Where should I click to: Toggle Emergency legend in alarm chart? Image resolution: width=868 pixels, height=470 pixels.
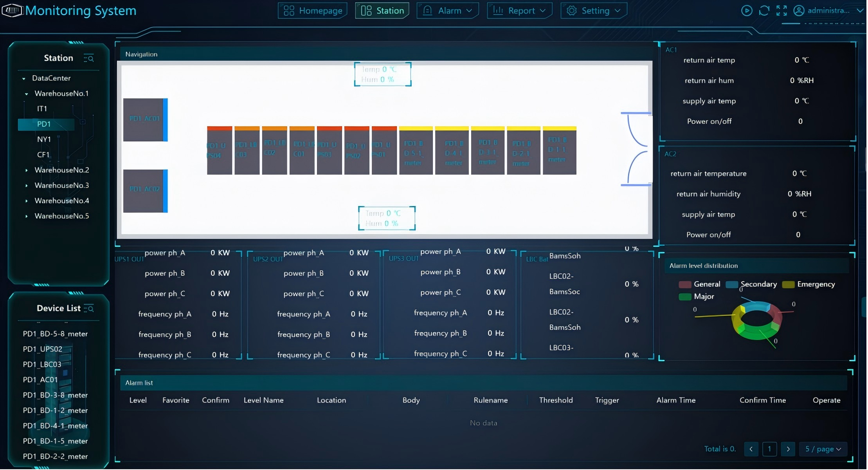(809, 285)
